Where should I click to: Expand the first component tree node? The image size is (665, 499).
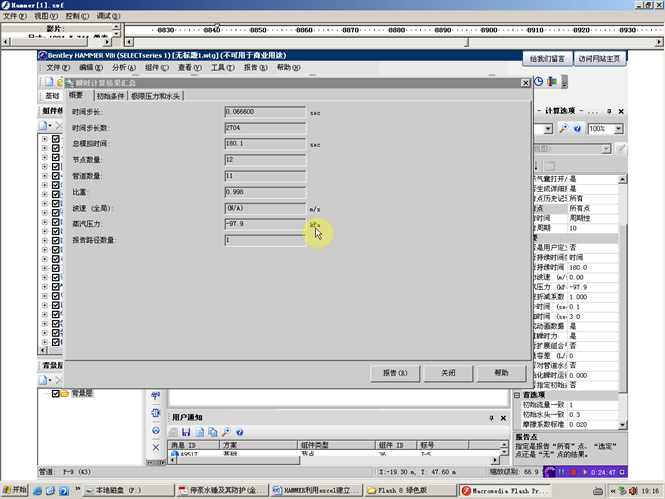tap(45, 140)
